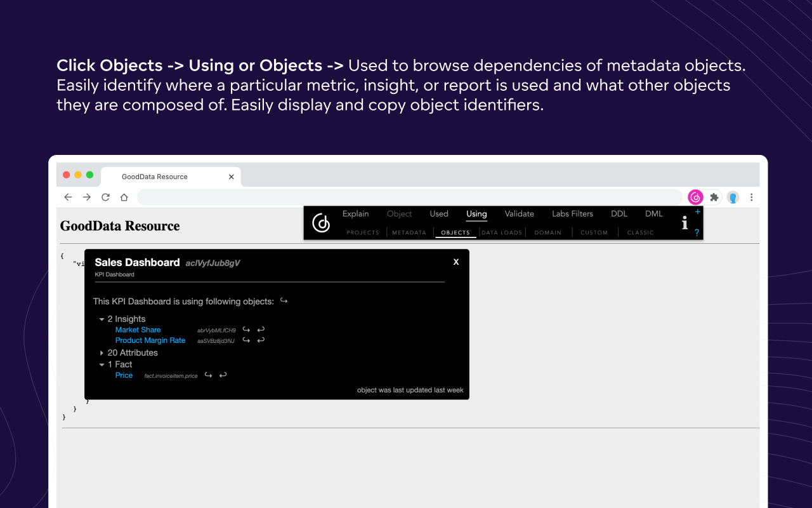Open the browser Extensions puzzle icon

714,197
